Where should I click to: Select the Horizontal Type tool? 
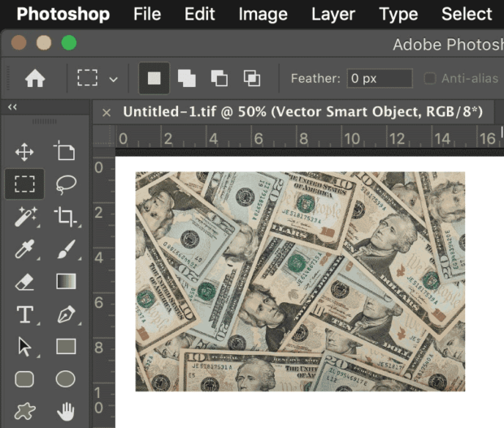[24, 314]
